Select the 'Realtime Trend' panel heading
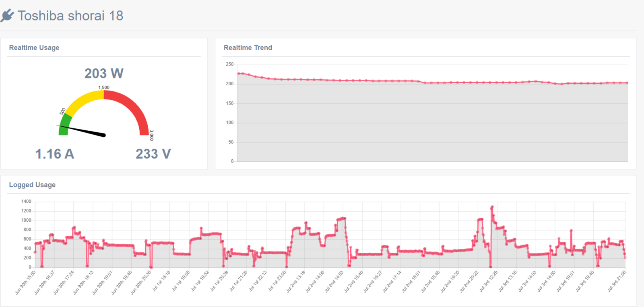The height and width of the screenshot is (307, 644). [248, 47]
